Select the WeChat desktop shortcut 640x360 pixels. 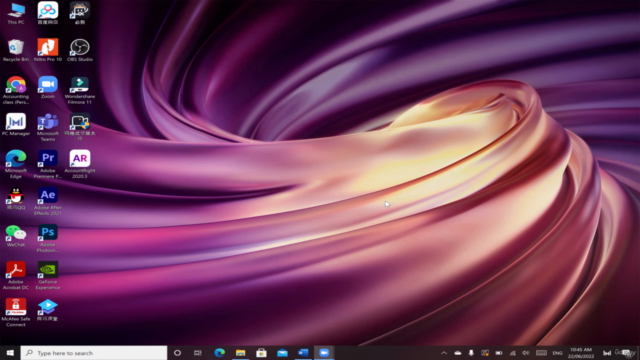(16, 236)
